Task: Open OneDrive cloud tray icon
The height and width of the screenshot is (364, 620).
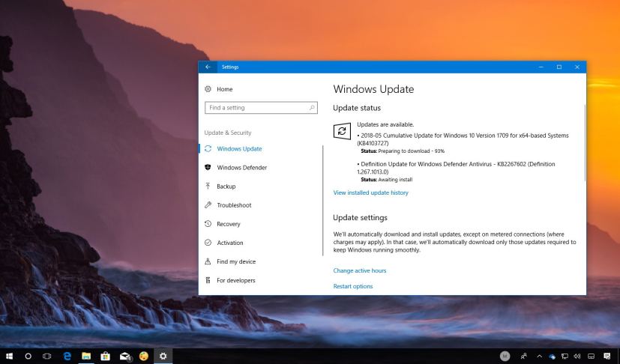Action: pos(552,357)
